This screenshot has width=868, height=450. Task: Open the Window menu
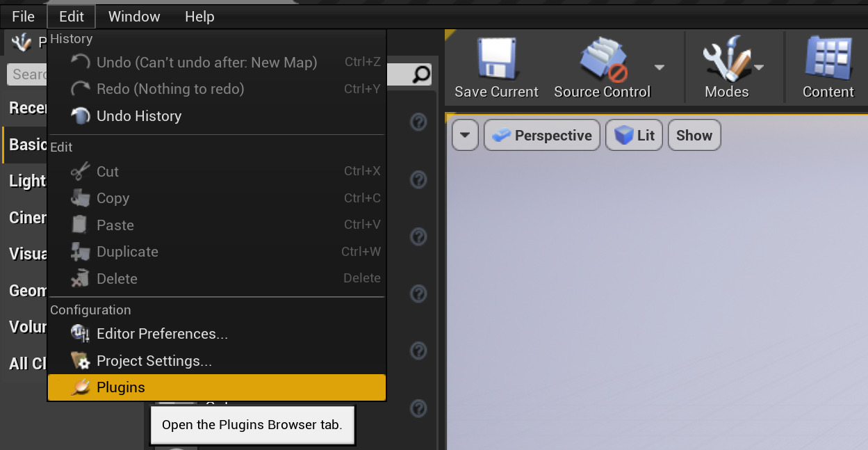133,16
